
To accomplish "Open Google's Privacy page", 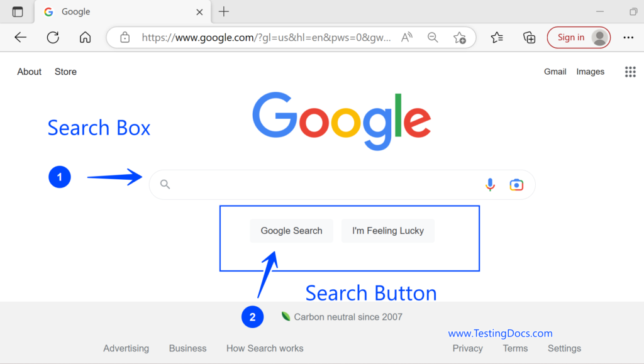I will tap(467, 348).
